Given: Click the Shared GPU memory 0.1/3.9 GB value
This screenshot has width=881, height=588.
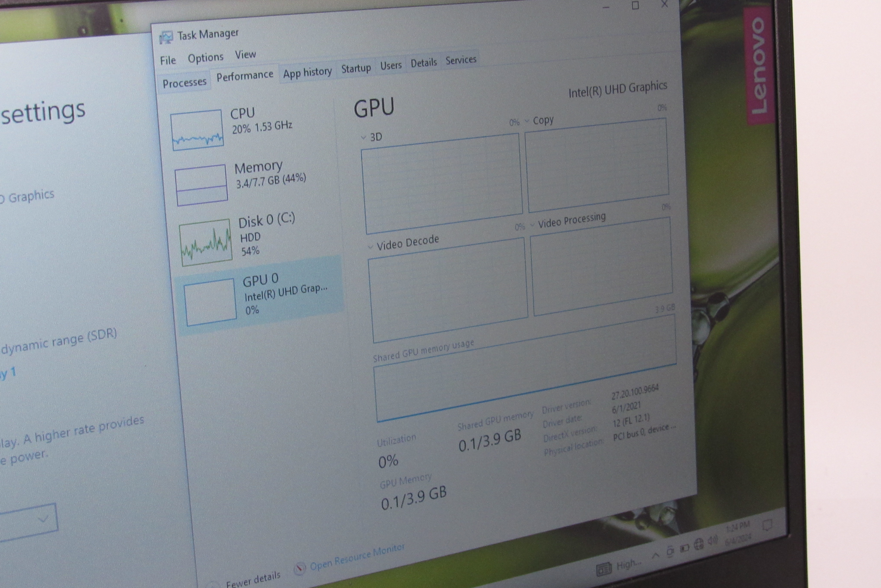Looking at the screenshot, I should point(490,441).
